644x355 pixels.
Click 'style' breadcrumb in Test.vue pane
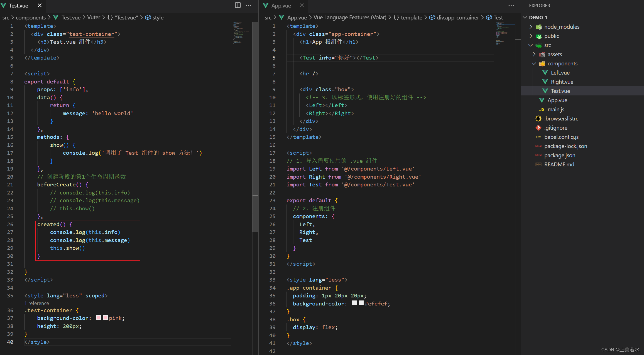pos(158,18)
